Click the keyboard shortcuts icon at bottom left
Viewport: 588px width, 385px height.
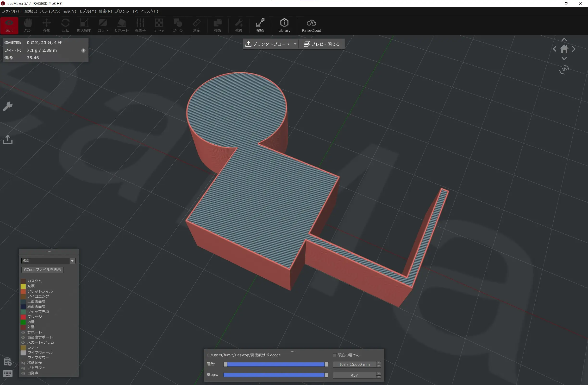tap(8, 373)
